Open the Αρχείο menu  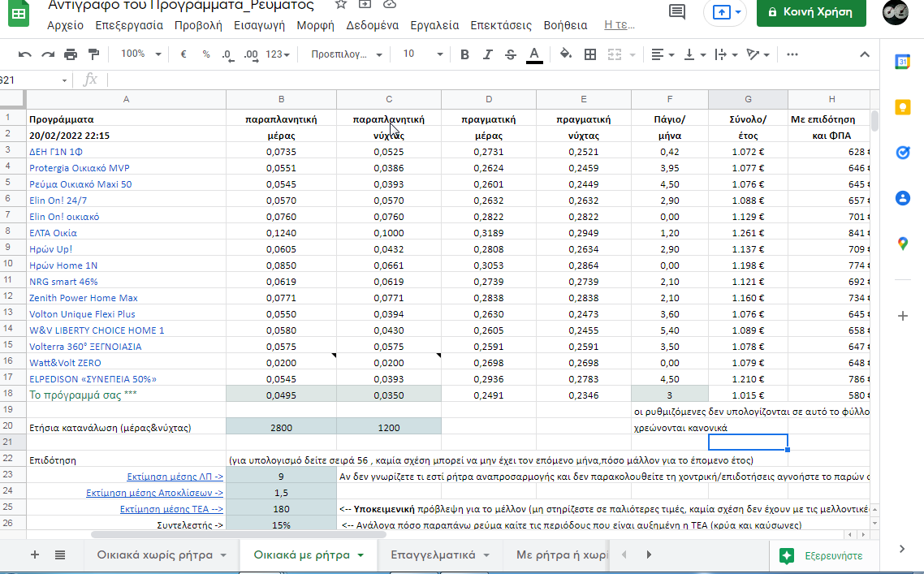(66, 25)
